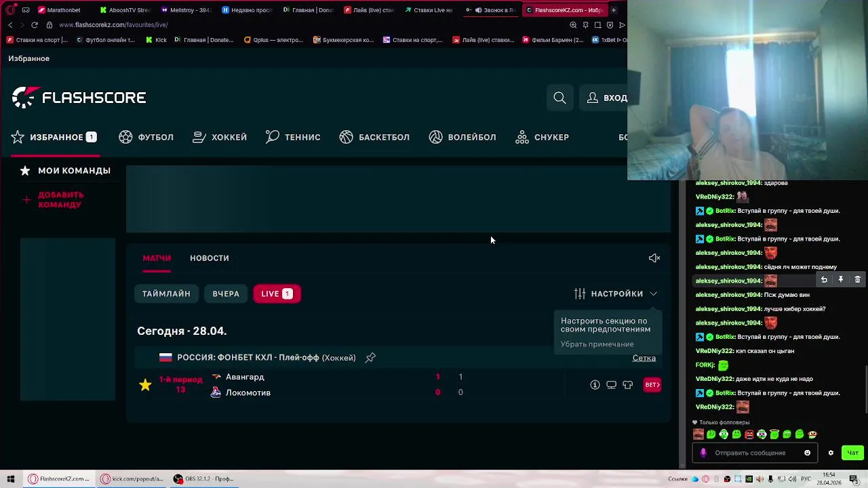This screenshot has width=868, height=488.
Task: Open TV broadcast icon for the match
Action: [x=611, y=385]
